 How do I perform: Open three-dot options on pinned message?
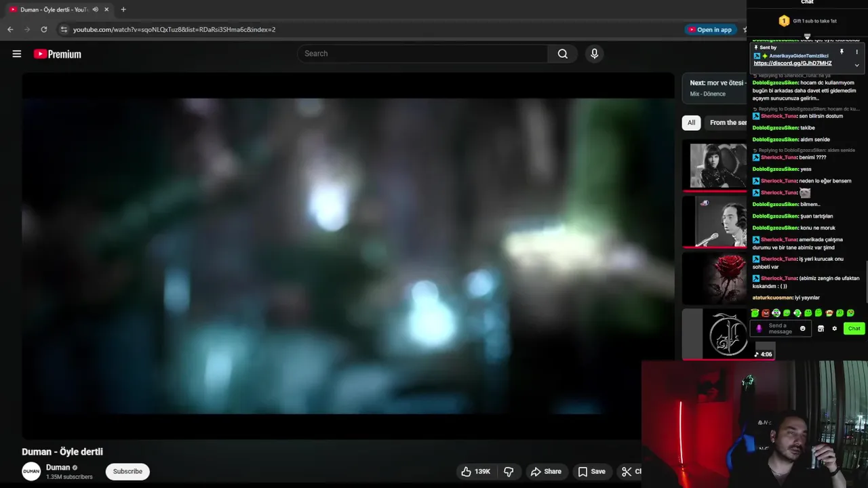tap(856, 52)
